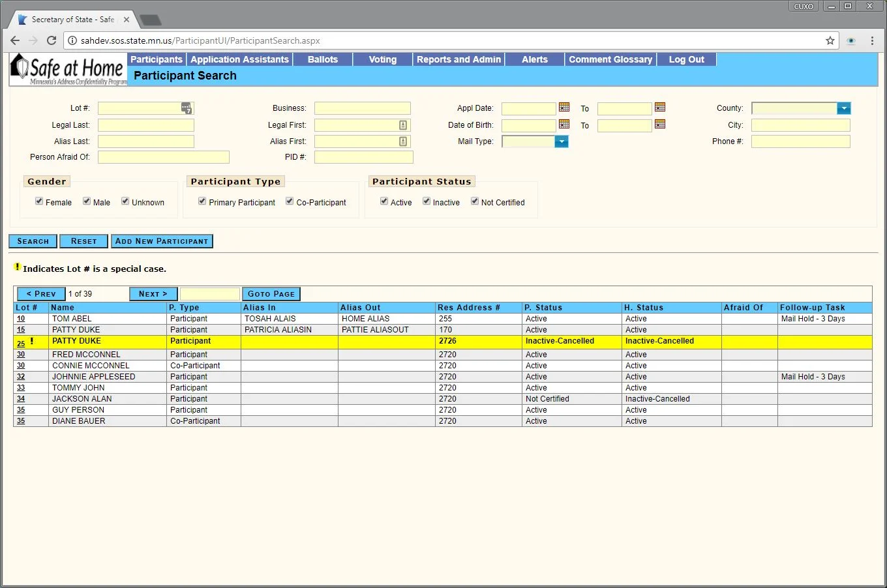The height and width of the screenshot is (588, 887).
Task: Click the browser forward arrow
Action: coord(33,40)
